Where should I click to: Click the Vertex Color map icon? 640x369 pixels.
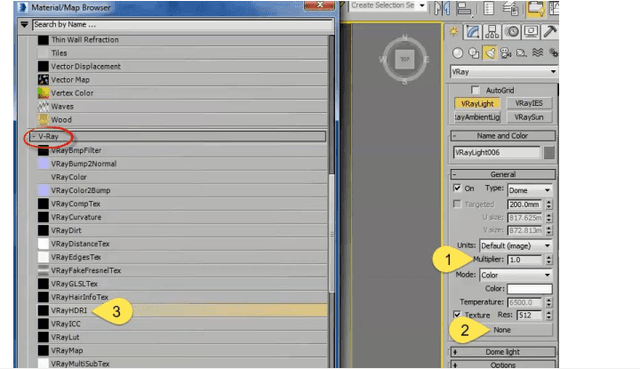coord(43,93)
